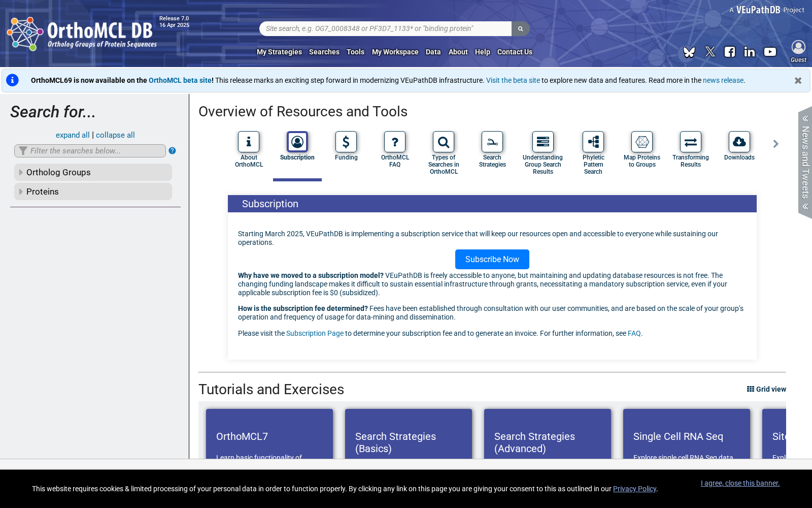Open the My Workspace menu
Screen dimensions: 812x508
point(395,52)
